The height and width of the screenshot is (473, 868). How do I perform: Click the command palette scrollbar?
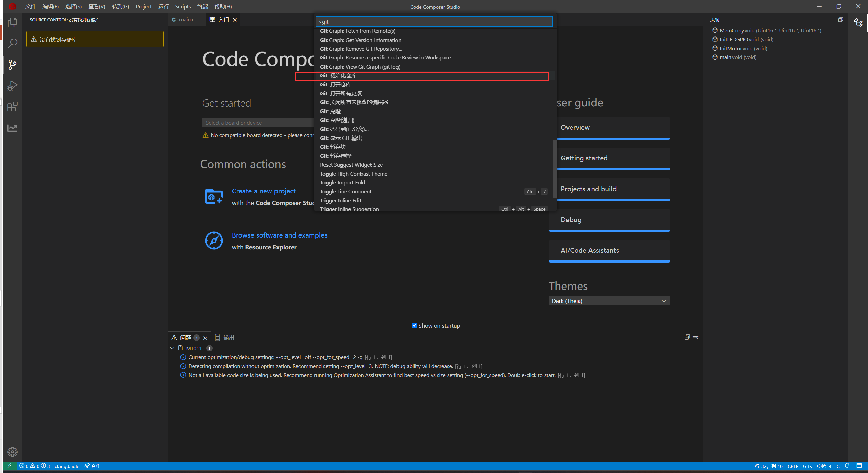point(554,169)
